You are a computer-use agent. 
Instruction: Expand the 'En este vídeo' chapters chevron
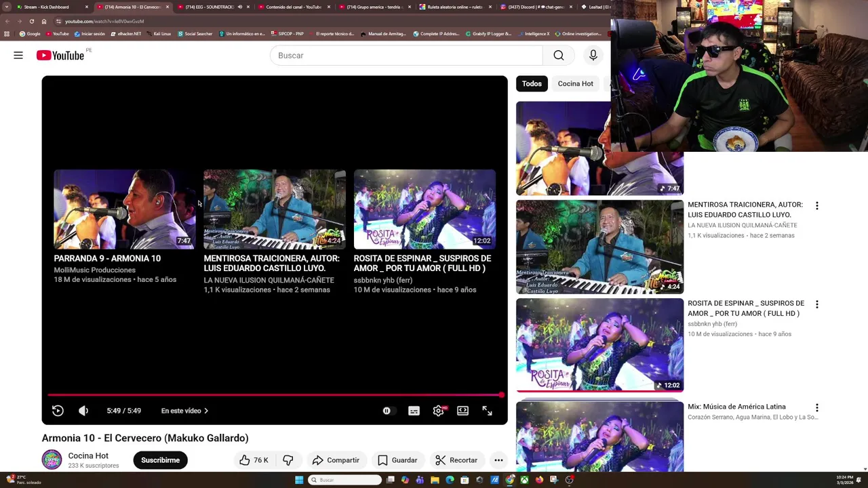point(206,411)
